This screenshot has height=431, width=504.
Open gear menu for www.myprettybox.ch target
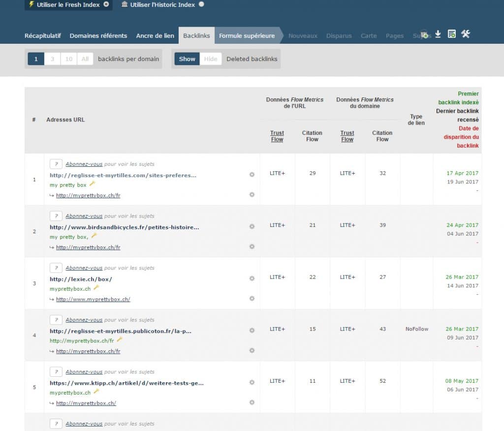252,298
